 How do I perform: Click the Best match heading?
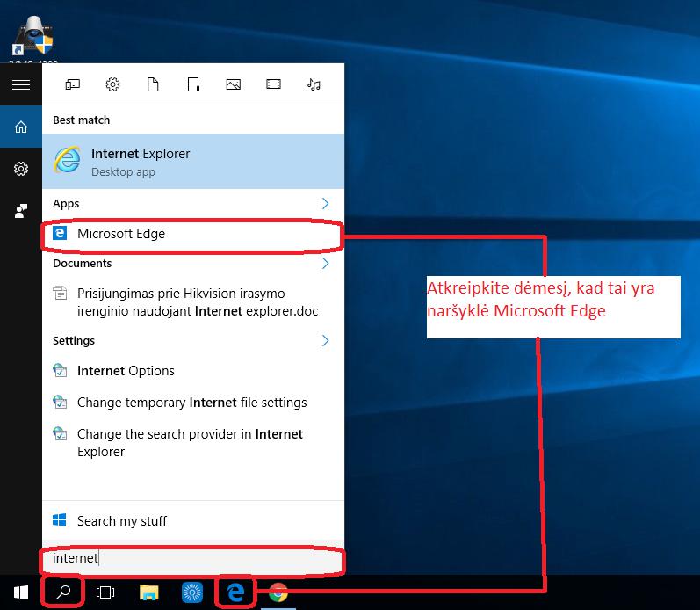[x=82, y=120]
